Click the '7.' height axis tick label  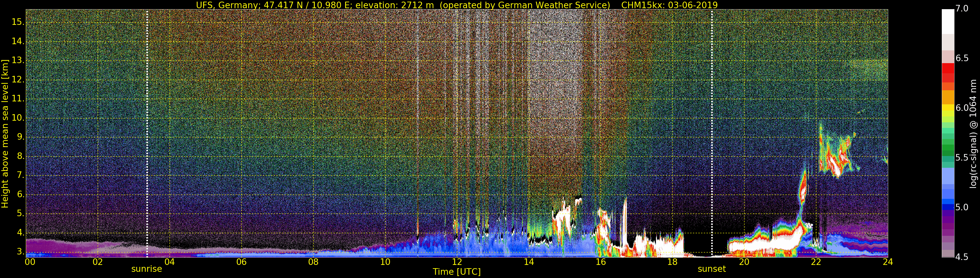tap(21, 175)
